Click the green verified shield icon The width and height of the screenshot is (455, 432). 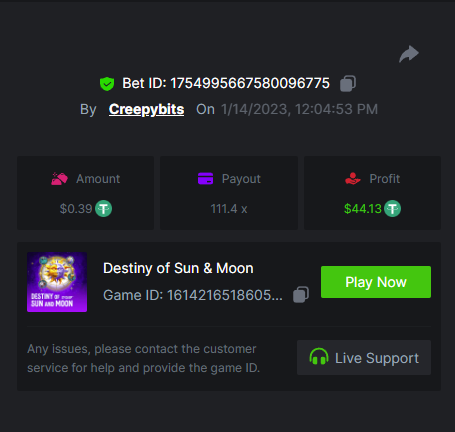[x=107, y=84]
